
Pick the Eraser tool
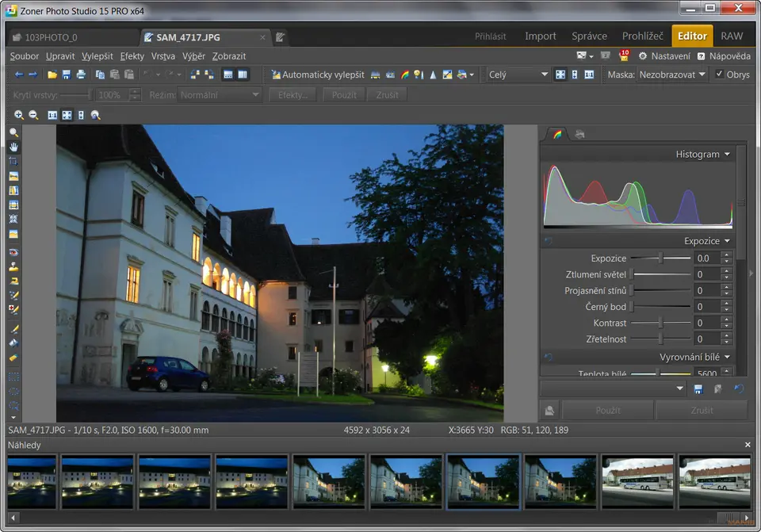(x=13, y=358)
